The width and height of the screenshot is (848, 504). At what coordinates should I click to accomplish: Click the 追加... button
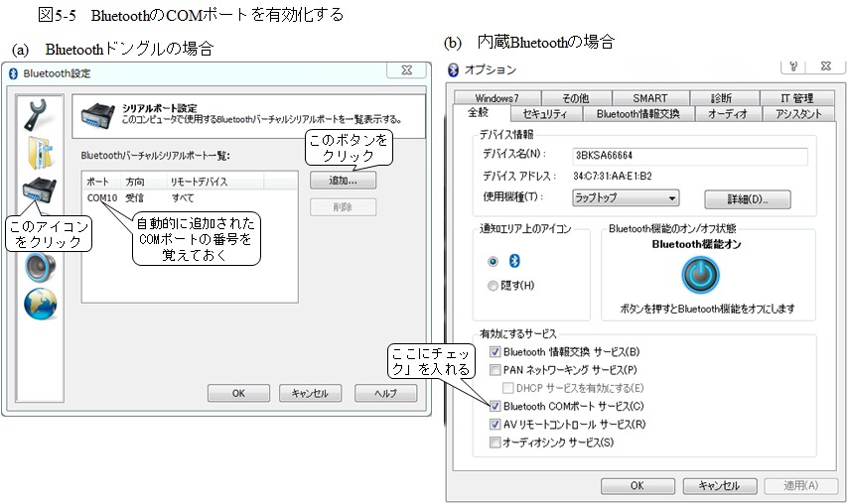click(343, 182)
